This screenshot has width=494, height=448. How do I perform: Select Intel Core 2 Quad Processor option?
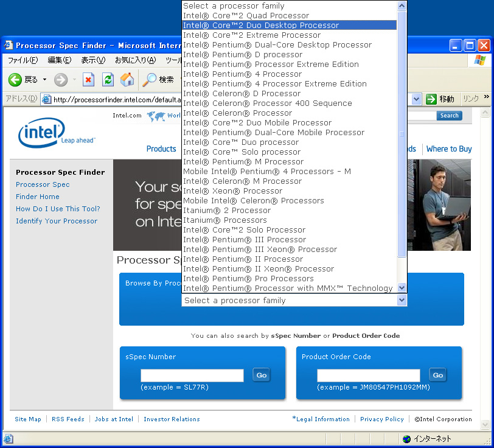click(246, 16)
